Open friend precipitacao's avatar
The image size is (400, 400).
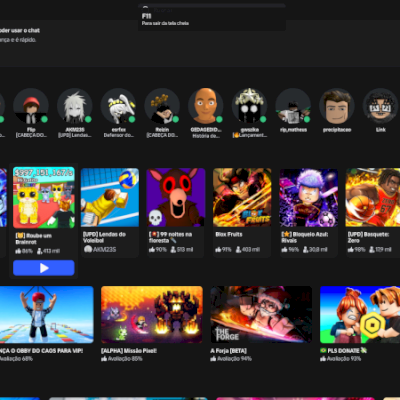coord(337,106)
